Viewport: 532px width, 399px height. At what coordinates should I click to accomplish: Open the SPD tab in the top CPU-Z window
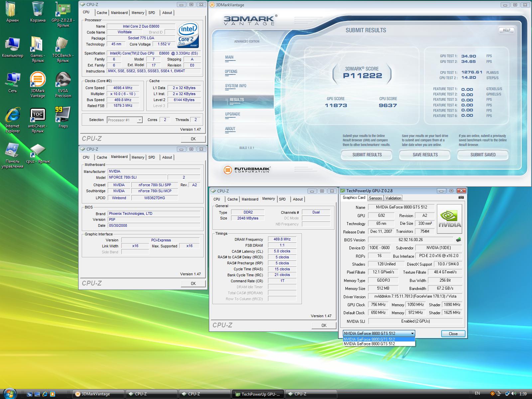(x=152, y=13)
